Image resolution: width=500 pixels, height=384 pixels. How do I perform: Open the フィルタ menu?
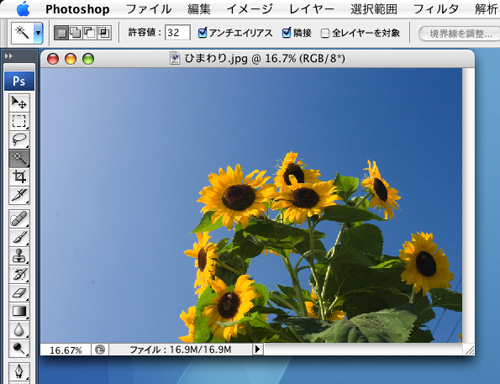click(436, 9)
